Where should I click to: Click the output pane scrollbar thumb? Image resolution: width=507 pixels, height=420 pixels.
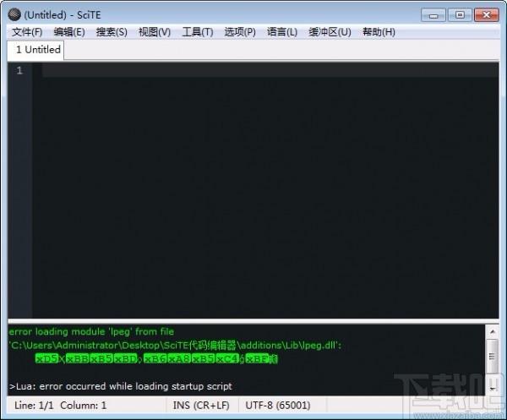(492, 357)
